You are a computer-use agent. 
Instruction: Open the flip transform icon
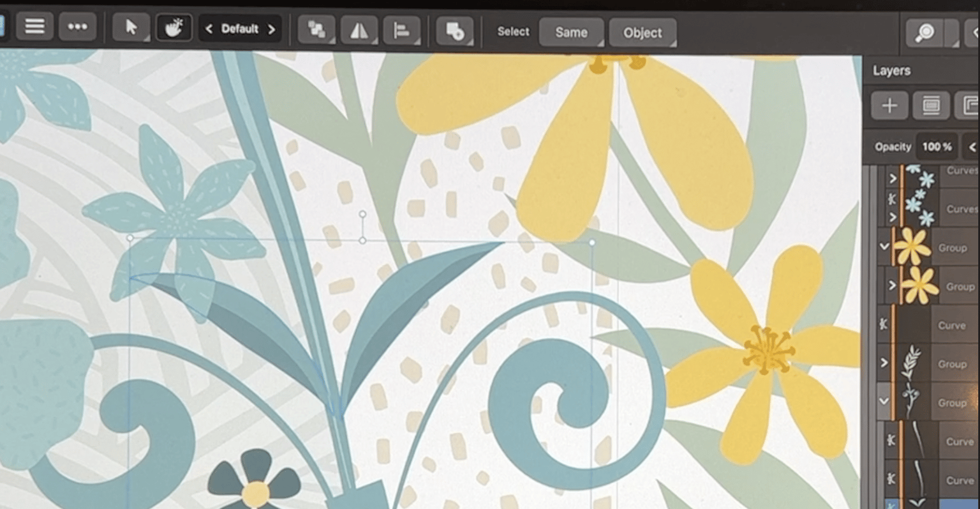[x=359, y=29]
